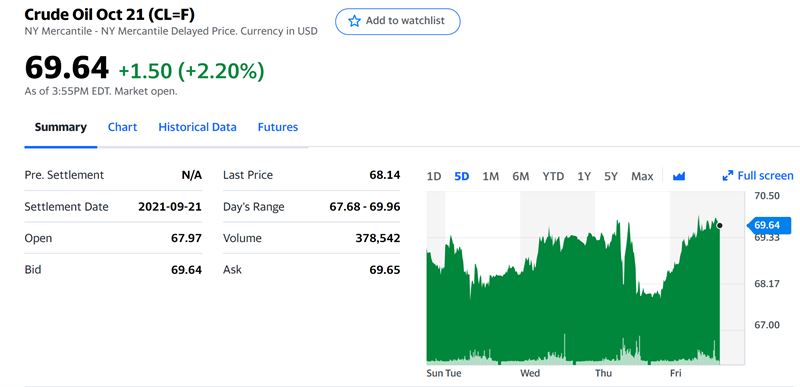Click the black dot at chart's current price
Screen dimensions: 800x387
pyautogui.click(x=719, y=225)
